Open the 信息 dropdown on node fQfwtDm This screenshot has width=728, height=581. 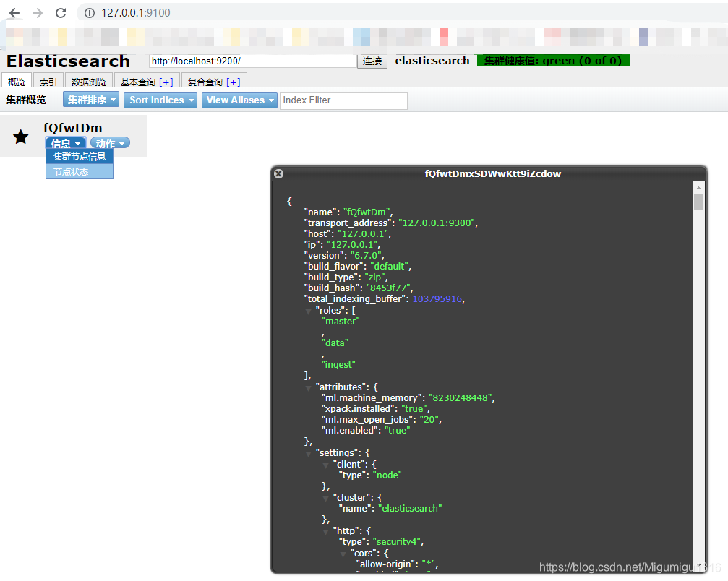click(x=66, y=143)
